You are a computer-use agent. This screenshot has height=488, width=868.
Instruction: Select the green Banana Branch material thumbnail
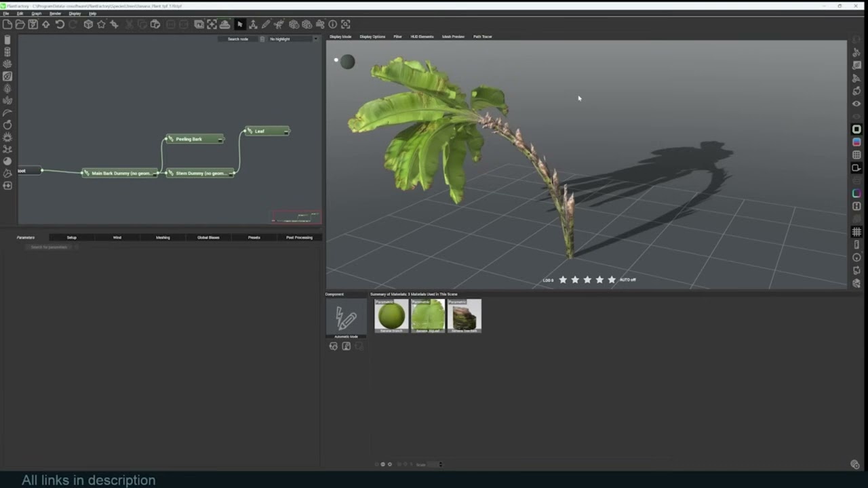point(391,316)
